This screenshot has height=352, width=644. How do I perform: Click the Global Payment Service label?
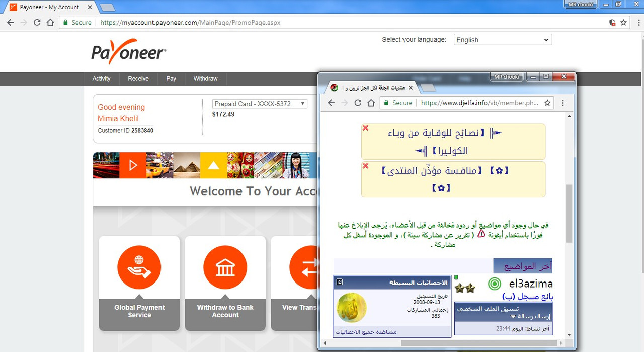139,311
